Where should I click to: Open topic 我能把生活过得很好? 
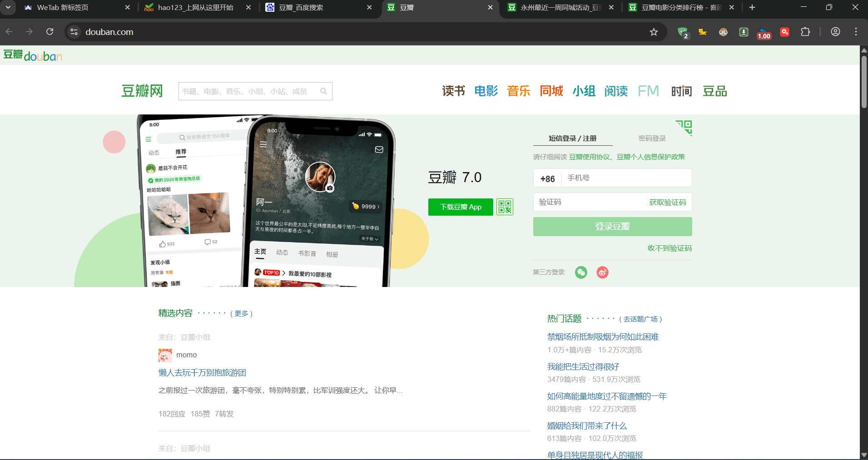click(x=583, y=367)
